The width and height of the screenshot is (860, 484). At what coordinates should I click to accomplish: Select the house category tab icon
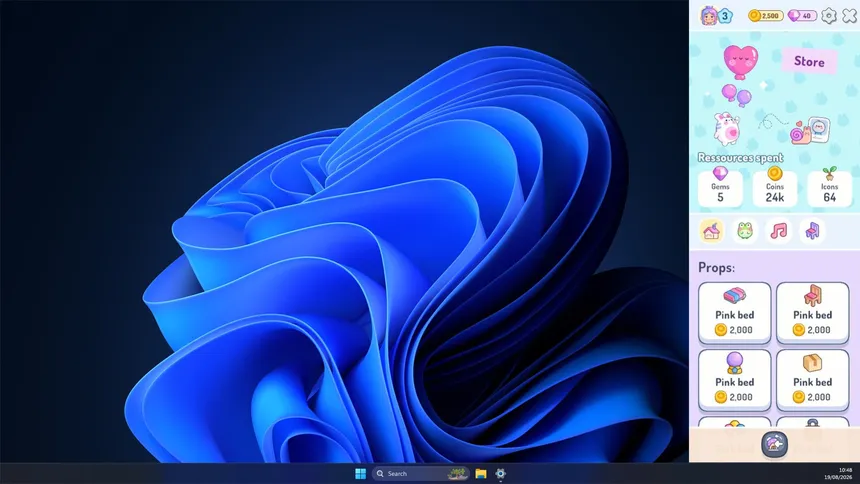711,231
